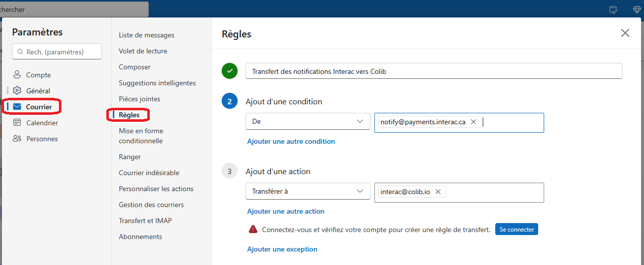Viewport: 644px width, 265px height.
Task: Open Mise en forme conditionnelle settings
Action: point(141,136)
